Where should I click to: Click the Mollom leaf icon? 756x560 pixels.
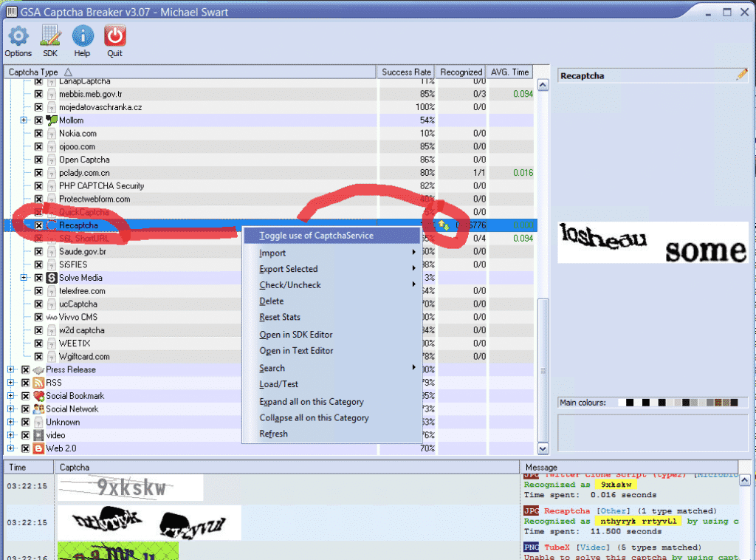coord(52,120)
